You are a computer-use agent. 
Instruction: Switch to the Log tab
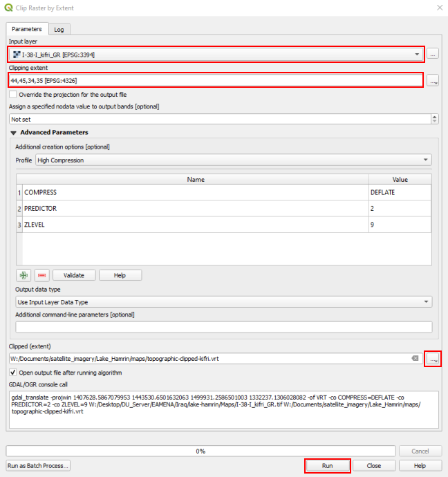(59, 29)
